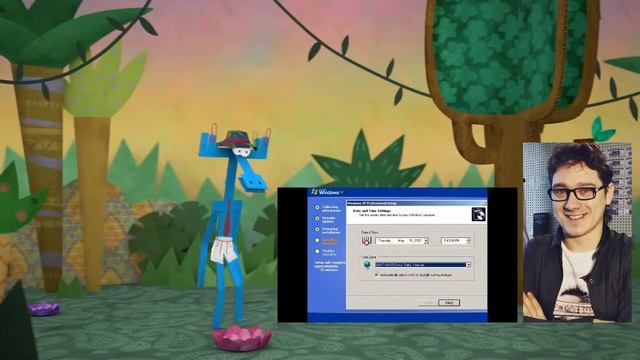The width and height of the screenshot is (640, 360).
Task: Click the purple flower on the ground
Action: click(44, 308)
